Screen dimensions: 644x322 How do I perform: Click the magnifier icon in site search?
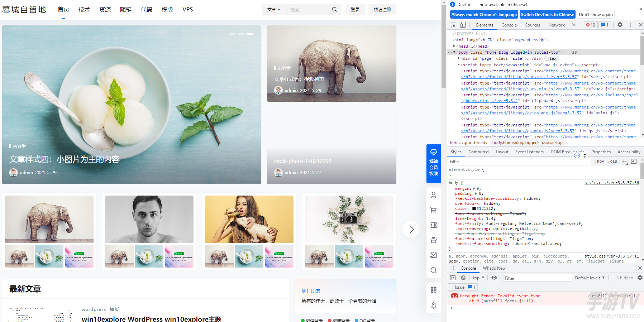(x=334, y=9)
